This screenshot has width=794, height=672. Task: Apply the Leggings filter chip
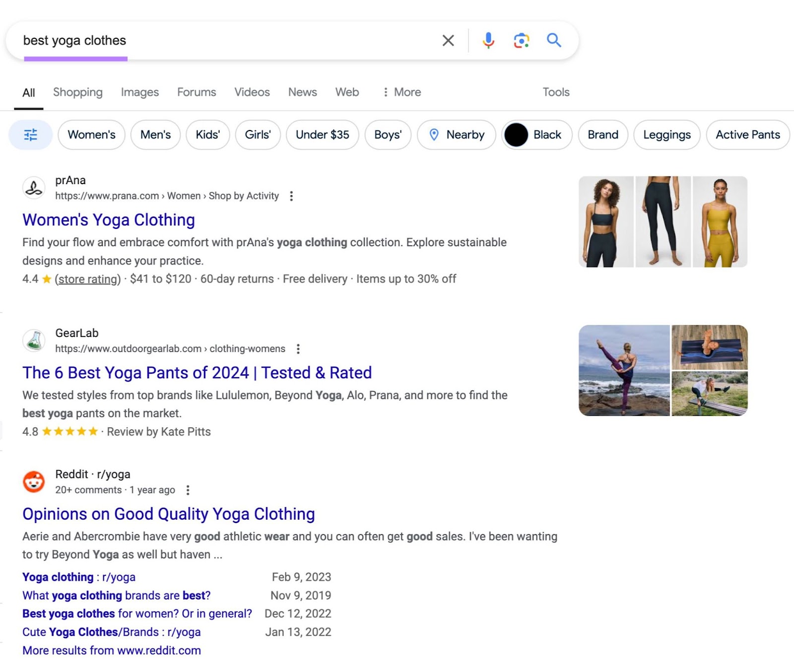click(667, 134)
